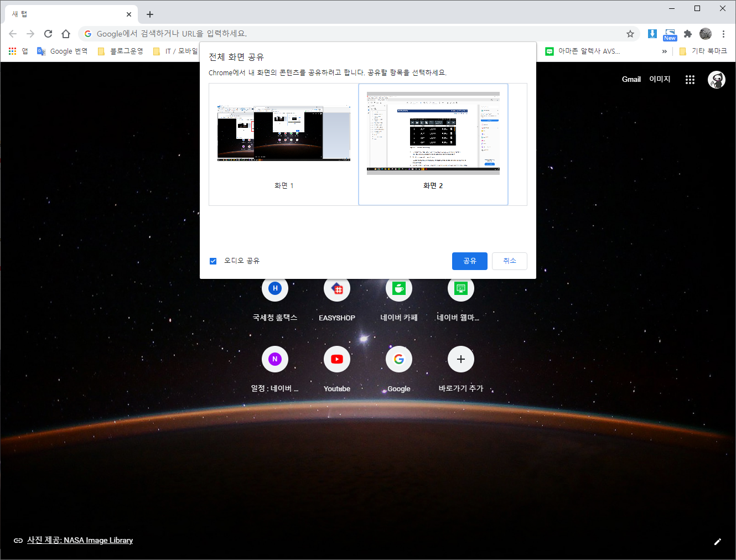Open Chrome's three-dot menu
736x560 pixels.
pos(723,34)
